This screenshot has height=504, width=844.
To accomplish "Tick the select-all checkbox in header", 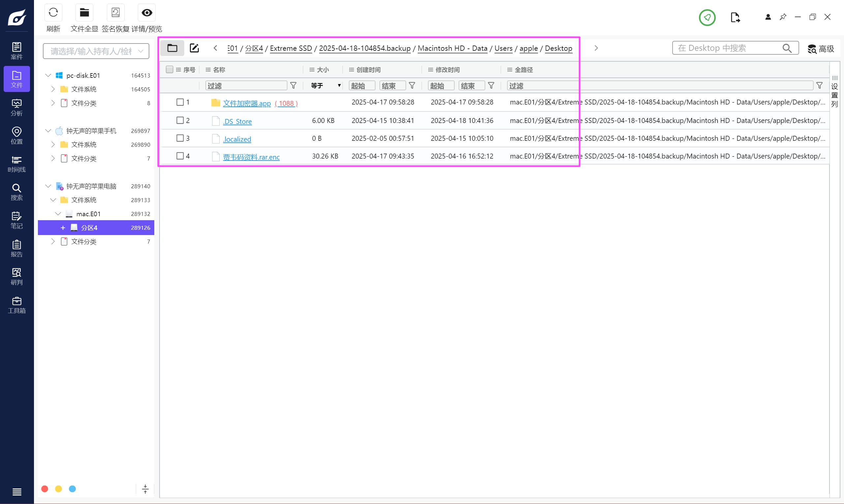I will coord(169,70).
